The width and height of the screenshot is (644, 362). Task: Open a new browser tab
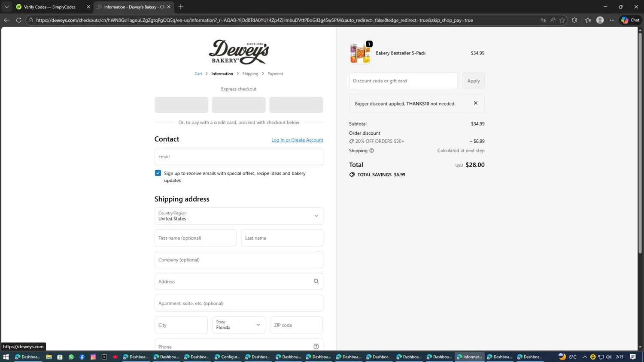click(x=181, y=7)
